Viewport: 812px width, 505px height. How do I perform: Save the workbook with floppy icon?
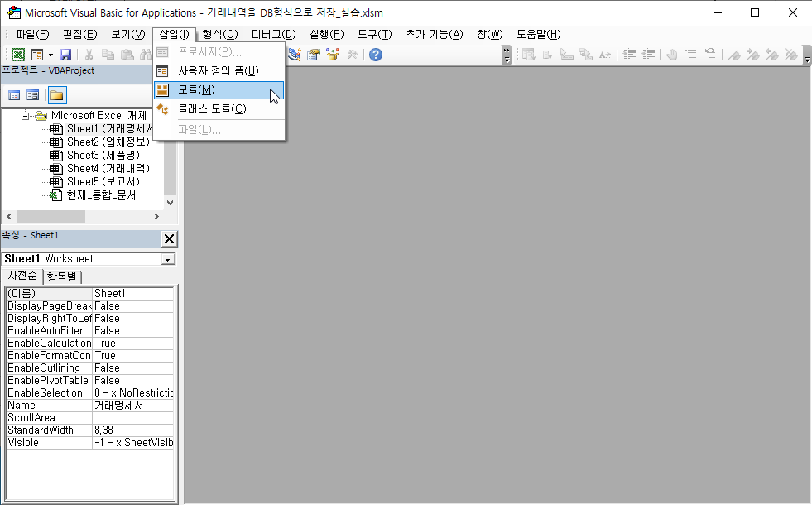[65, 55]
